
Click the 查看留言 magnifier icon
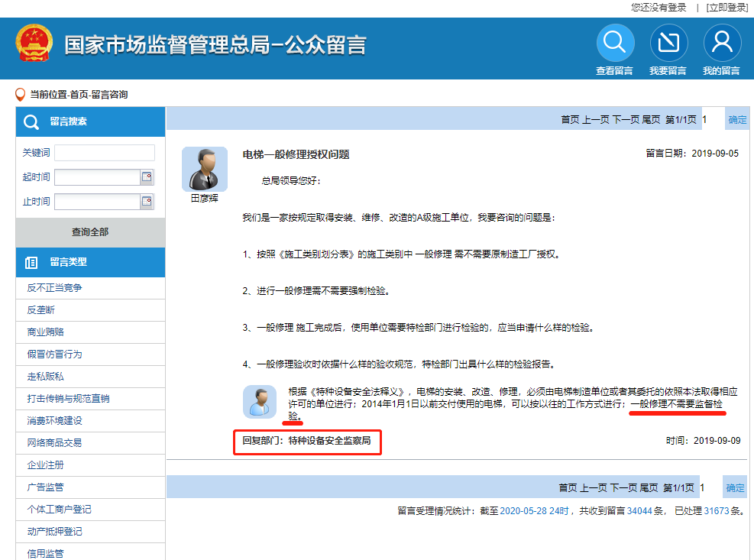(x=615, y=44)
